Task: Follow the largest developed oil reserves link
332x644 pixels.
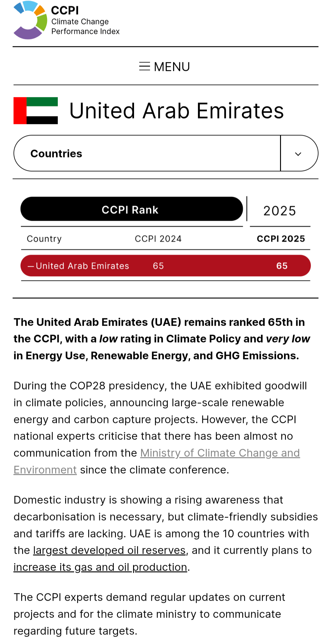Action: pos(109,550)
